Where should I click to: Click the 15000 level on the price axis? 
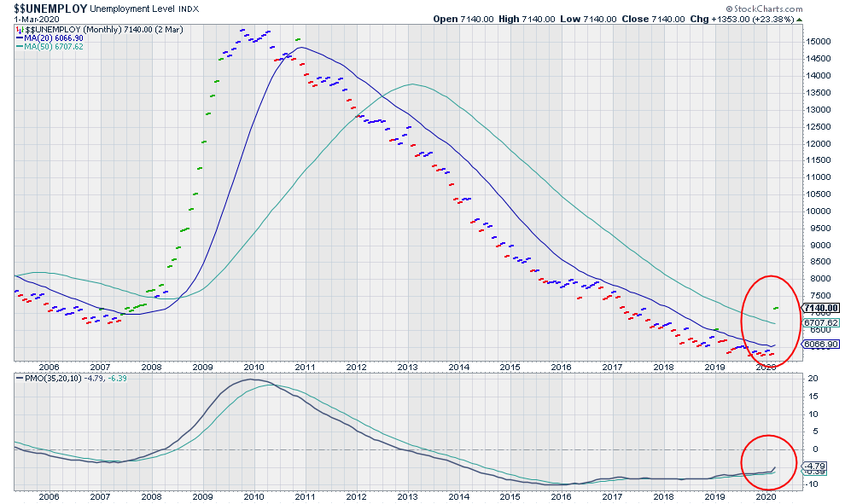coord(820,41)
